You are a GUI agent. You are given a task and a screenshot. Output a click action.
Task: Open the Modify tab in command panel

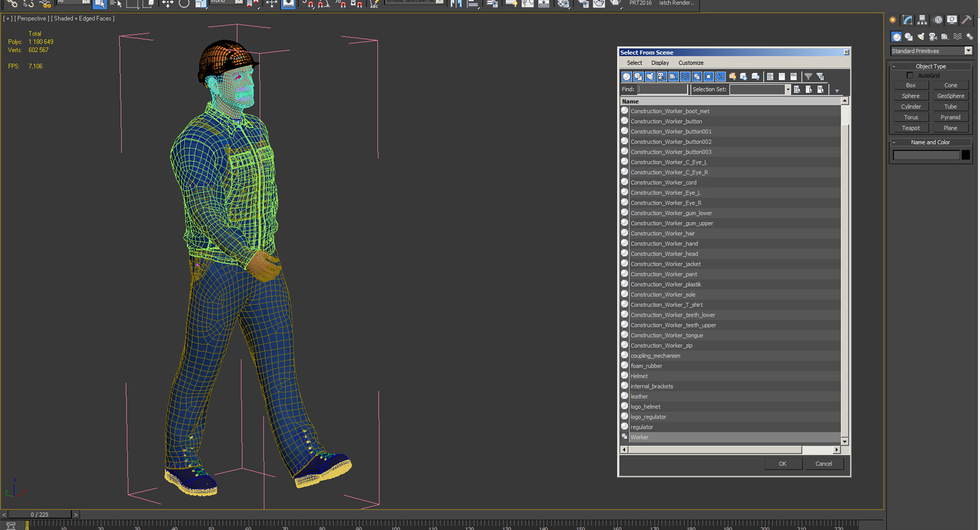908,20
